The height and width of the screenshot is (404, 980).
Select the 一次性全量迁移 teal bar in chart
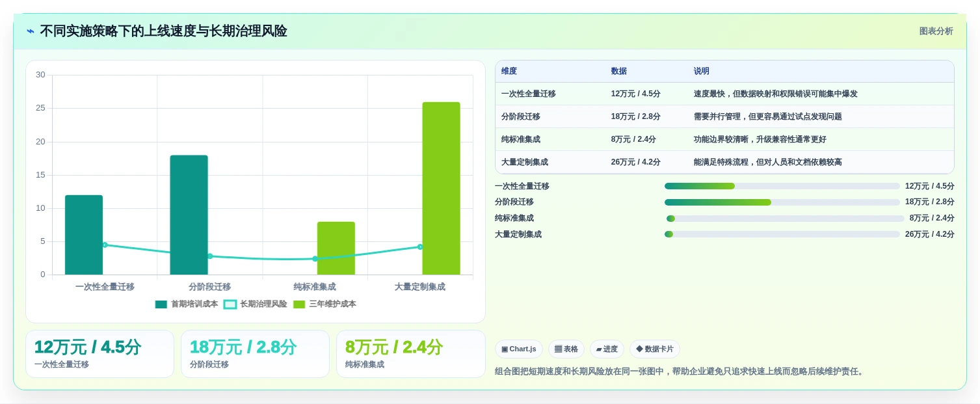[84, 235]
